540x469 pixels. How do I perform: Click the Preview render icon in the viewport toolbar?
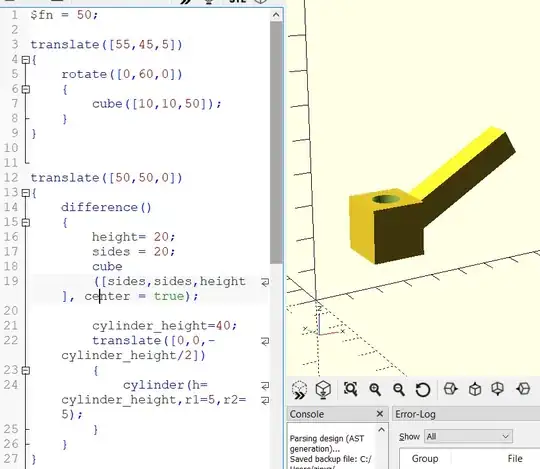[299, 390]
